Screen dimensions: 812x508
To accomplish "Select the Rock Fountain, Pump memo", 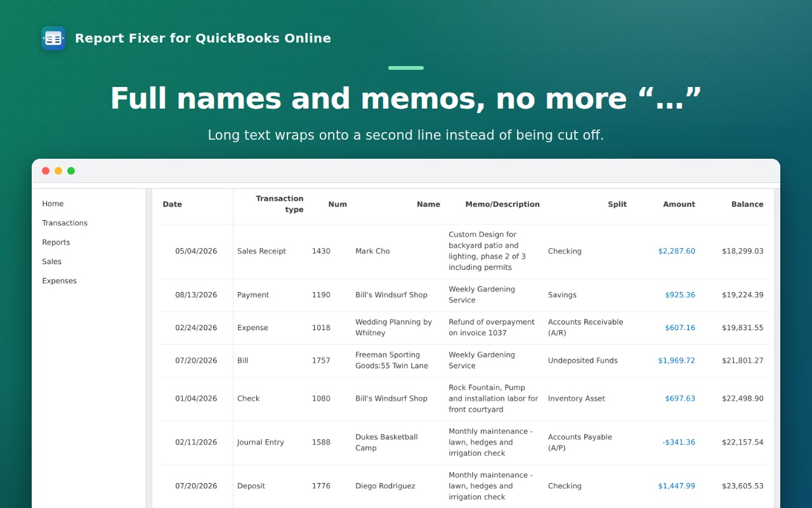I will click(x=493, y=399).
